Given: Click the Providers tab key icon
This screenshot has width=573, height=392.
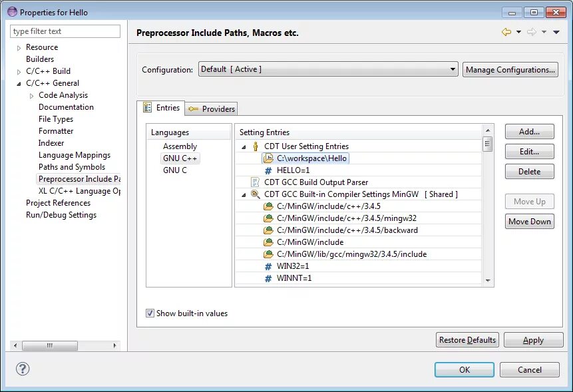Looking at the screenshot, I should 193,109.
